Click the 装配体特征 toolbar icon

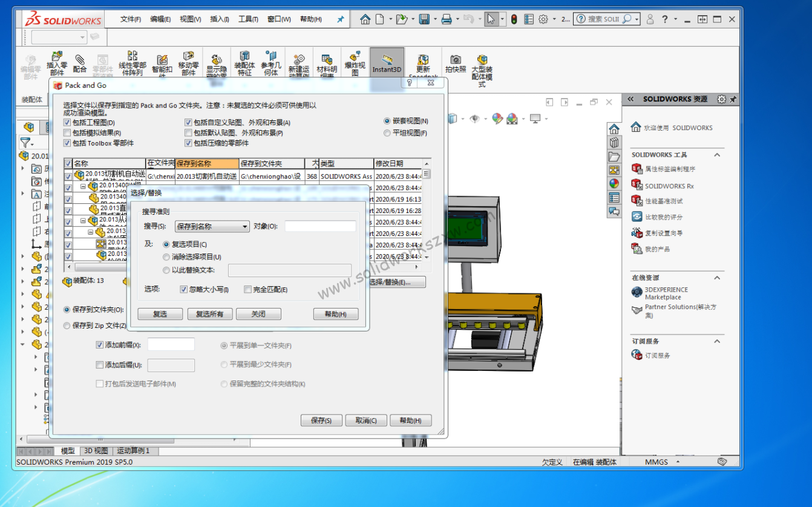pyautogui.click(x=244, y=63)
